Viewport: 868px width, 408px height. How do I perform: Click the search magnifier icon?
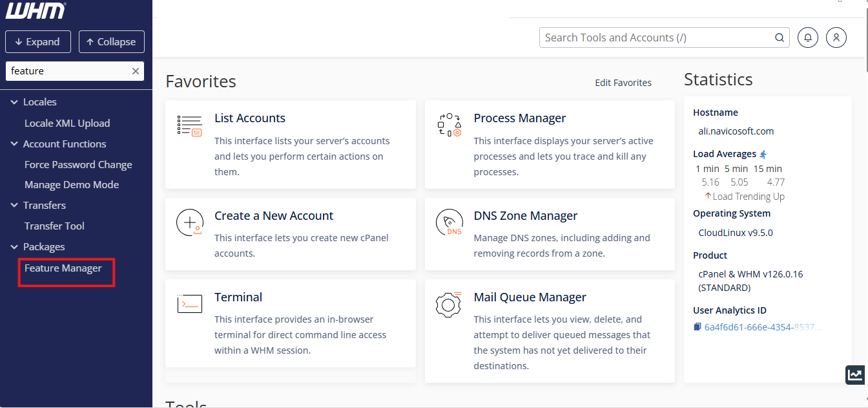pos(780,38)
